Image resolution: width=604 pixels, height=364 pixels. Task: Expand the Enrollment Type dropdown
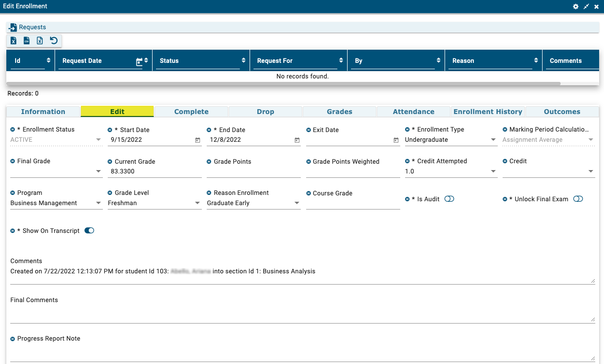pyautogui.click(x=493, y=140)
